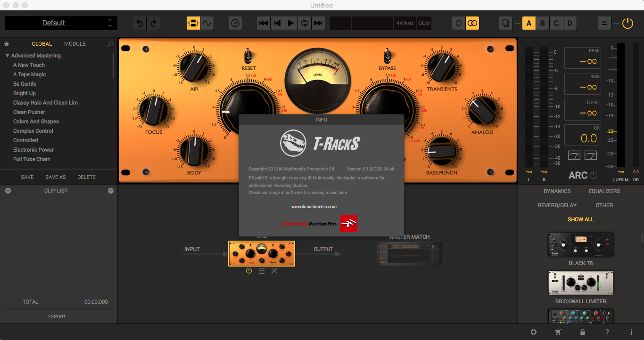This screenshot has height=340, width=644.
Task: Select snapshot A
Action: click(x=529, y=23)
